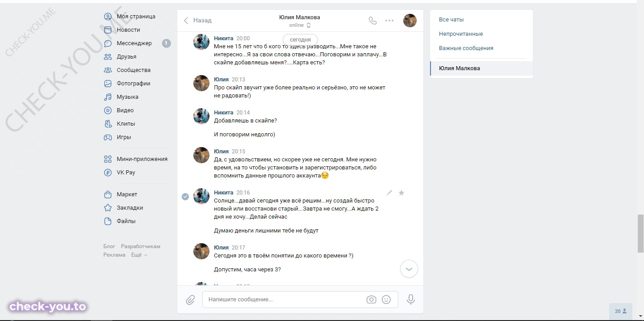Open the Фотографии picture icon

pos(108,84)
